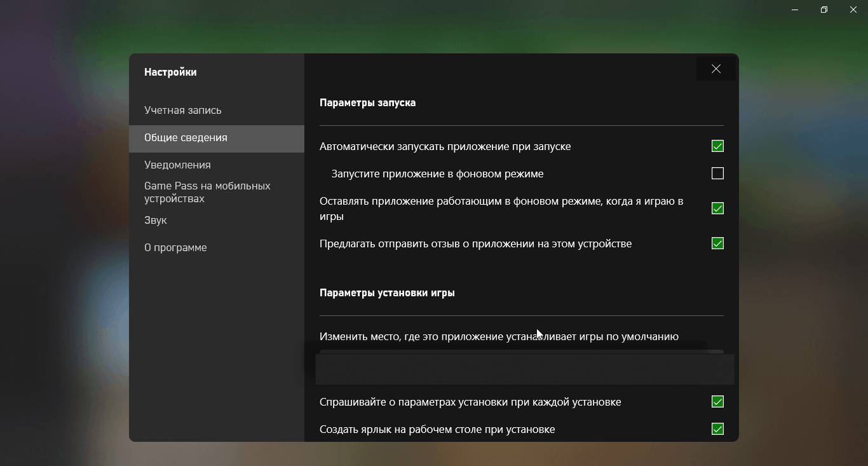Image resolution: width=868 pixels, height=466 pixels.
Task: Go to the Уведомления settings
Action: pos(216,165)
